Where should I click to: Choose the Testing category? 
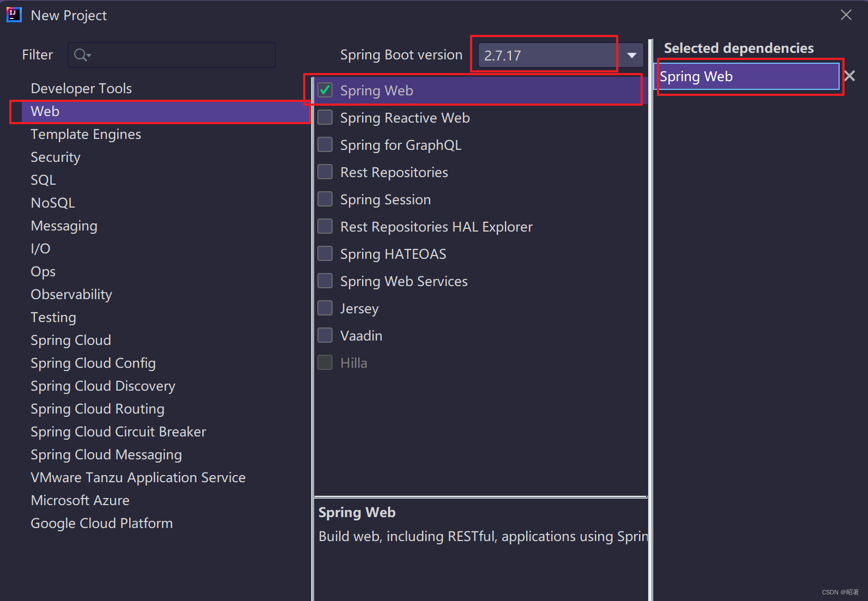tap(53, 317)
